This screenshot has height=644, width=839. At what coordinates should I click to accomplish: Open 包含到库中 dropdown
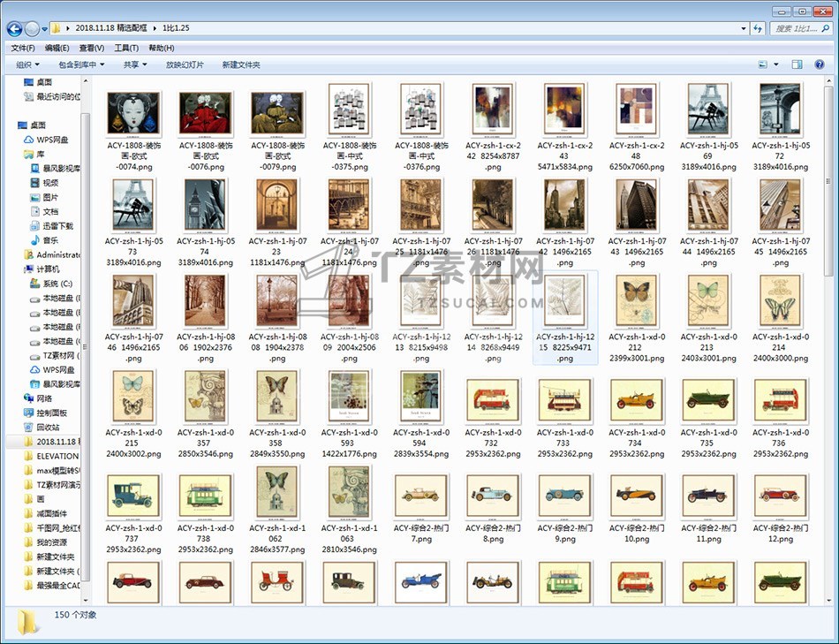[x=81, y=64]
